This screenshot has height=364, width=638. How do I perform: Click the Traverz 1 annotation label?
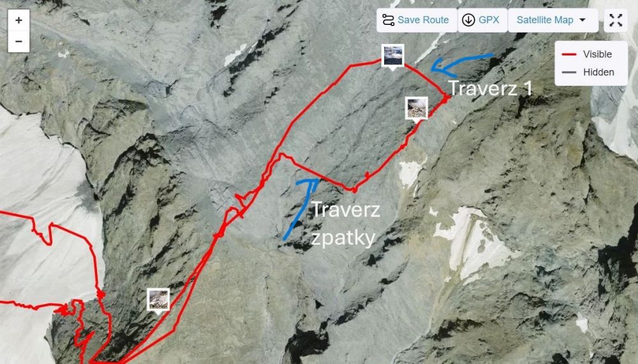pyautogui.click(x=490, y=88)
